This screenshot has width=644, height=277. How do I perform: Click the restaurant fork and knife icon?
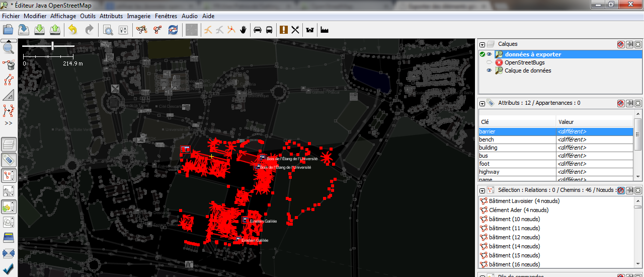[295, 30]
